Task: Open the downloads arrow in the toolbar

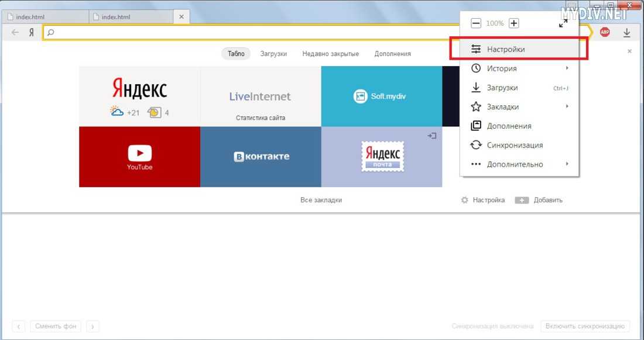Action: coord(626,32)
